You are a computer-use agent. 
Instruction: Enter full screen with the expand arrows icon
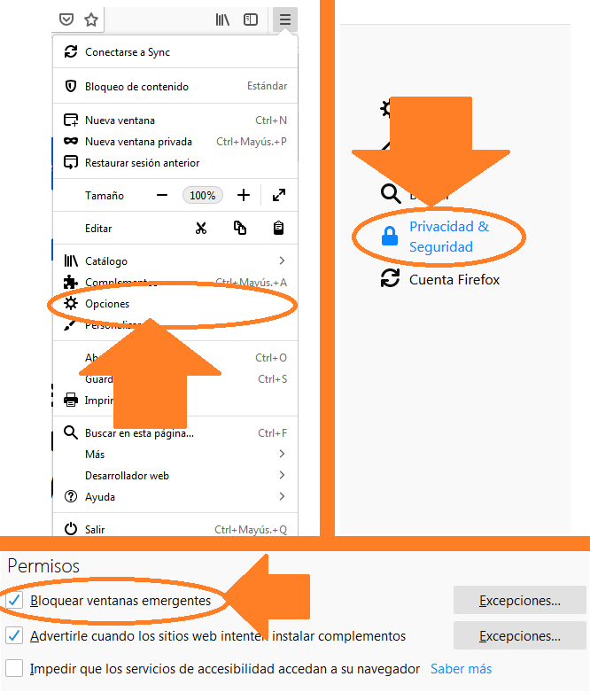click(279, 195)
